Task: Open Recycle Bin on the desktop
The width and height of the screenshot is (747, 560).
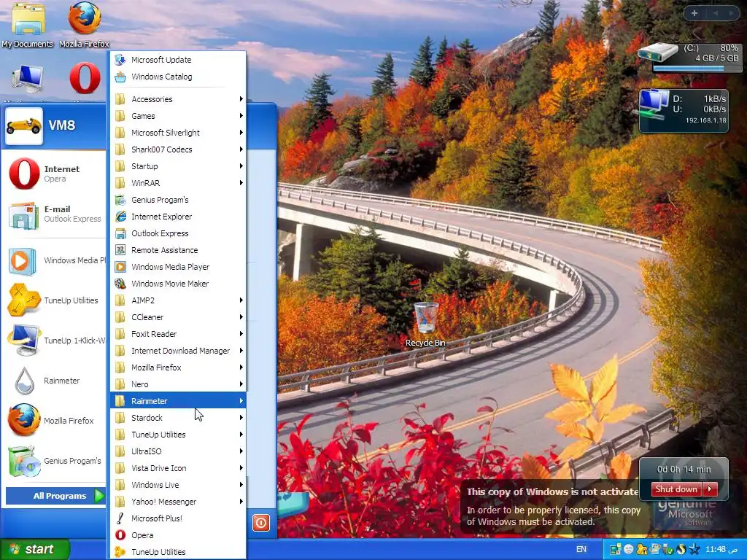Action: 425,324
